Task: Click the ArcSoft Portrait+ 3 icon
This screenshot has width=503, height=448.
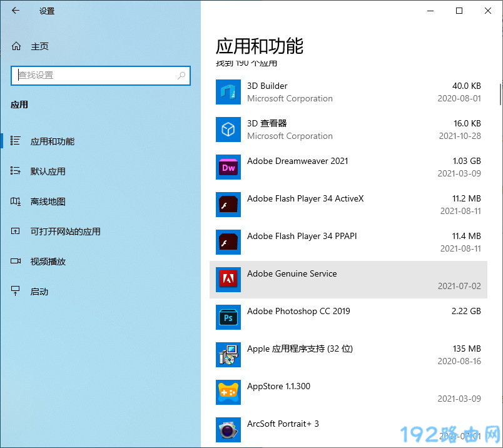Action: click(x=228, y=430)
